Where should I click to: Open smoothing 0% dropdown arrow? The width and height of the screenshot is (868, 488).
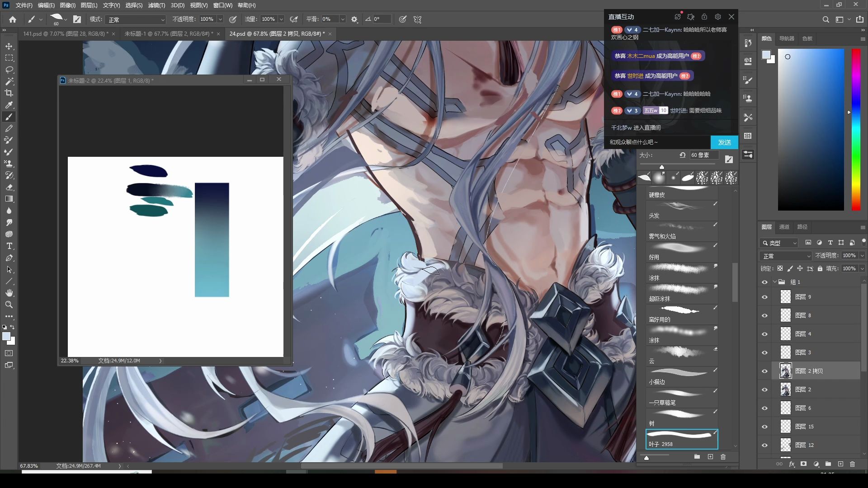pos(343,19)
